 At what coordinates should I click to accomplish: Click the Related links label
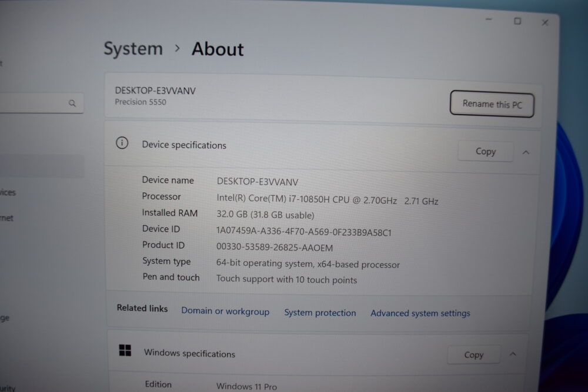pos(142,308)
